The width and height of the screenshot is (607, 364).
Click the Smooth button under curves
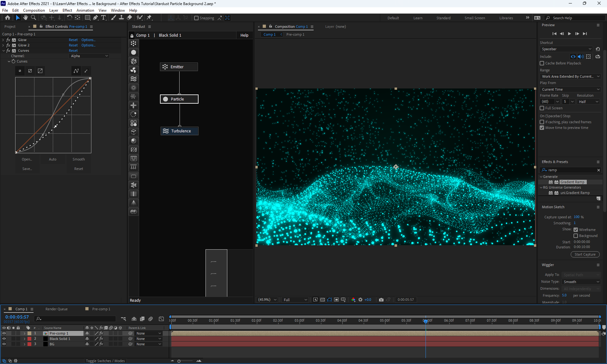[78, 159]
